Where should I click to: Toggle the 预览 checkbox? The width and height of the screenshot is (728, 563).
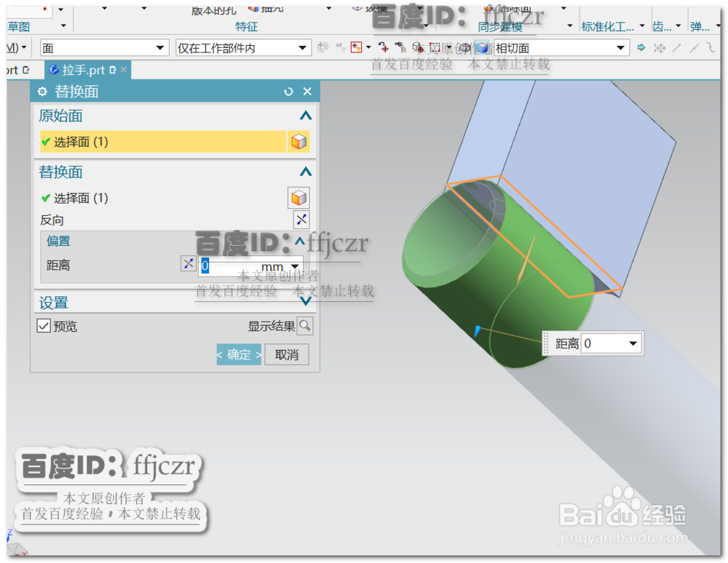44,326
